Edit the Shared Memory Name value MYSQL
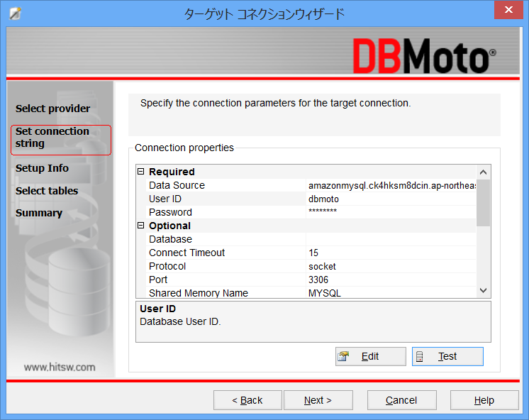Screen dimensions: 529x420 click(391, 292)
